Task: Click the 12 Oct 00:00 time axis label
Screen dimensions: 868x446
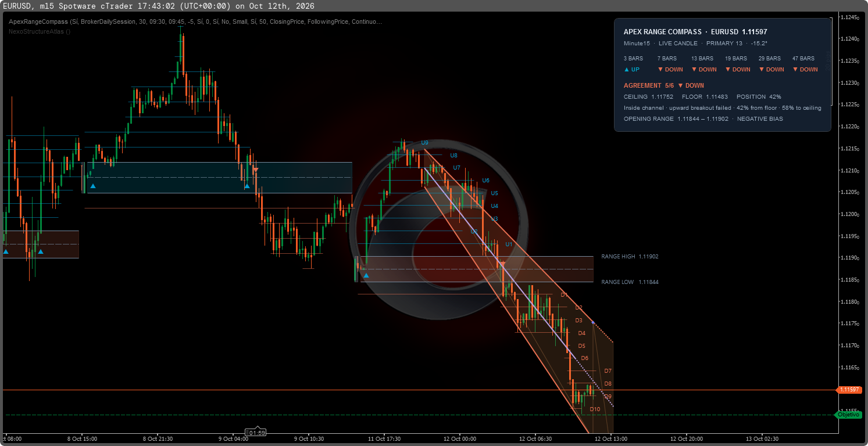Action: [459, 439]
